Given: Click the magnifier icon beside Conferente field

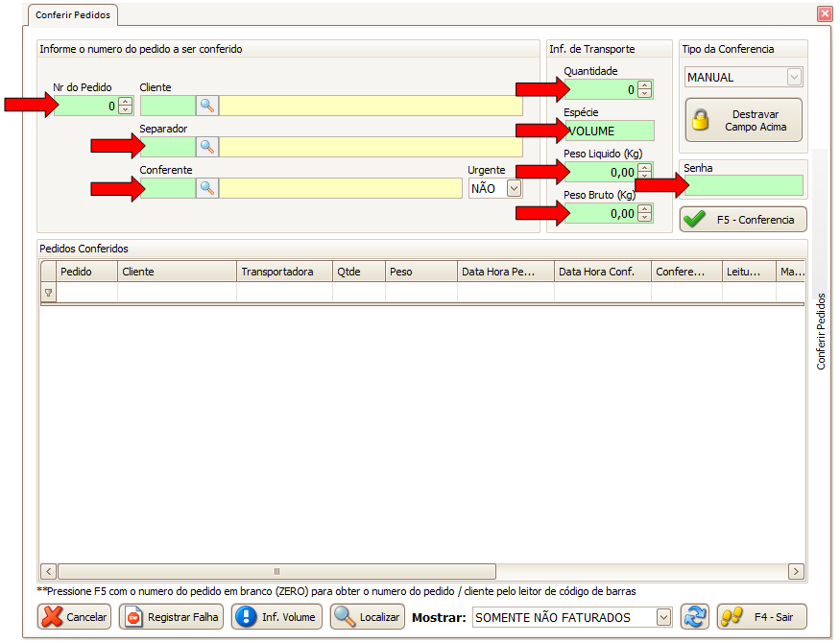Looking at the screenshot, I should click(x=207, y=188).
